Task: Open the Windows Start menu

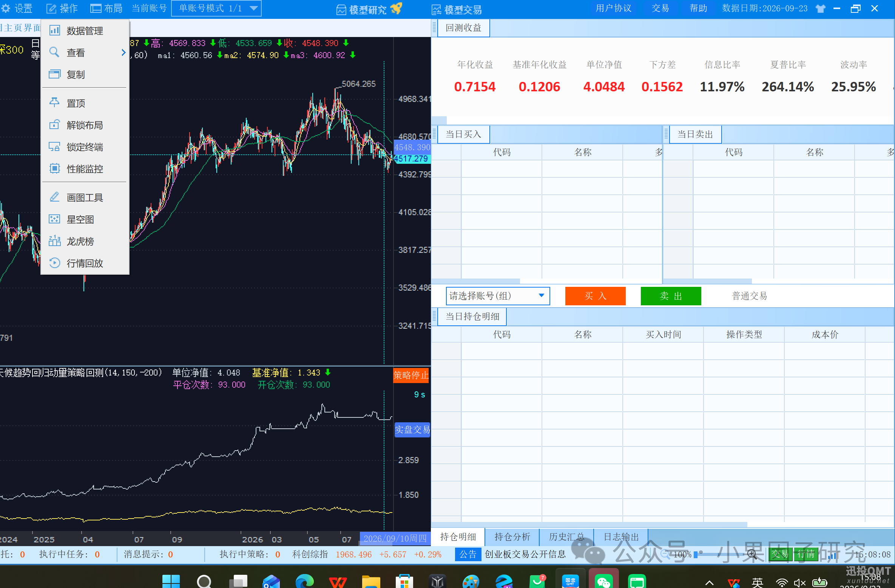Action: point(171,581)
